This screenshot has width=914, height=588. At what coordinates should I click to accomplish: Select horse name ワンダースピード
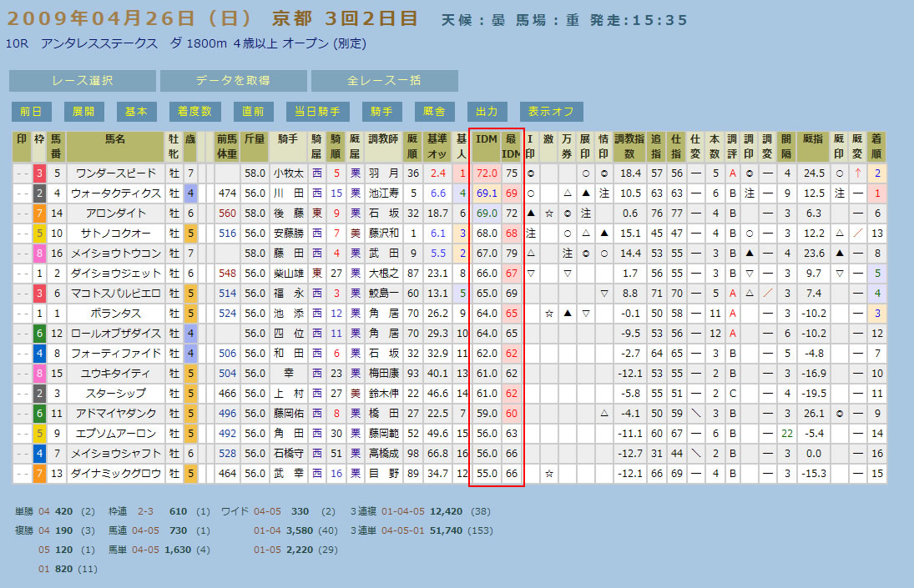[115, 173]
